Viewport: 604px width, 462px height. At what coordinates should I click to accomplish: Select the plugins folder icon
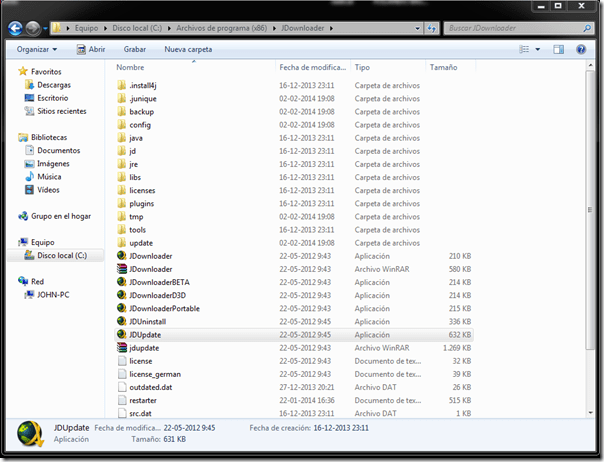tap(121, 203)
